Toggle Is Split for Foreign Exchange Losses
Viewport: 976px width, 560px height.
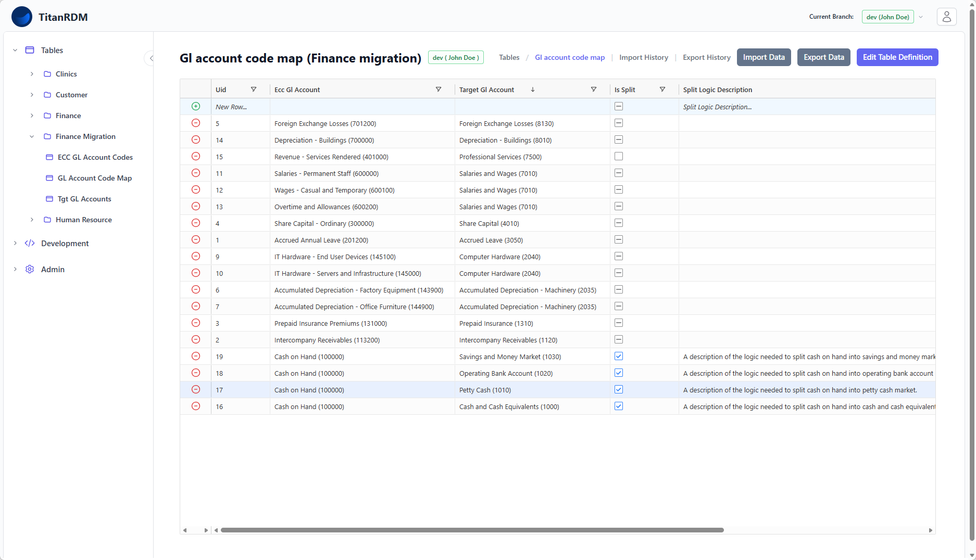[619, 123]
